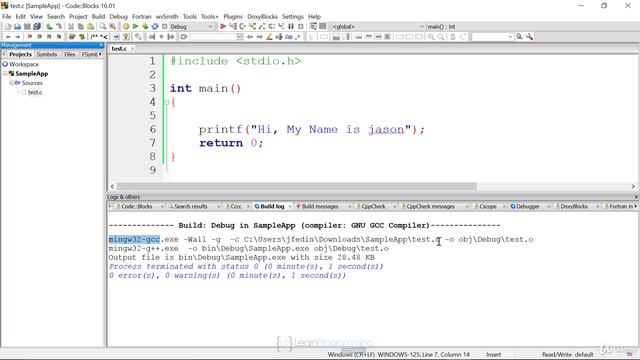Click the Save all files icon

coord(37,27)
